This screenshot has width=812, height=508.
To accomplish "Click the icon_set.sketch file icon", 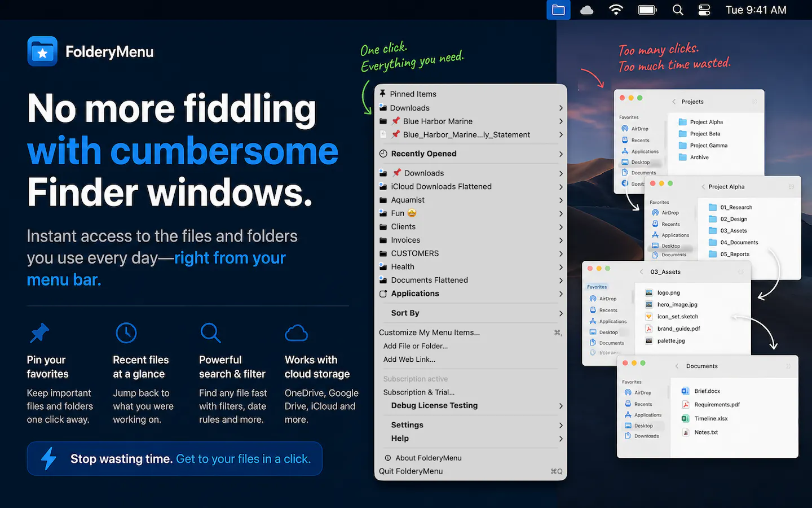I will (649, 317).
